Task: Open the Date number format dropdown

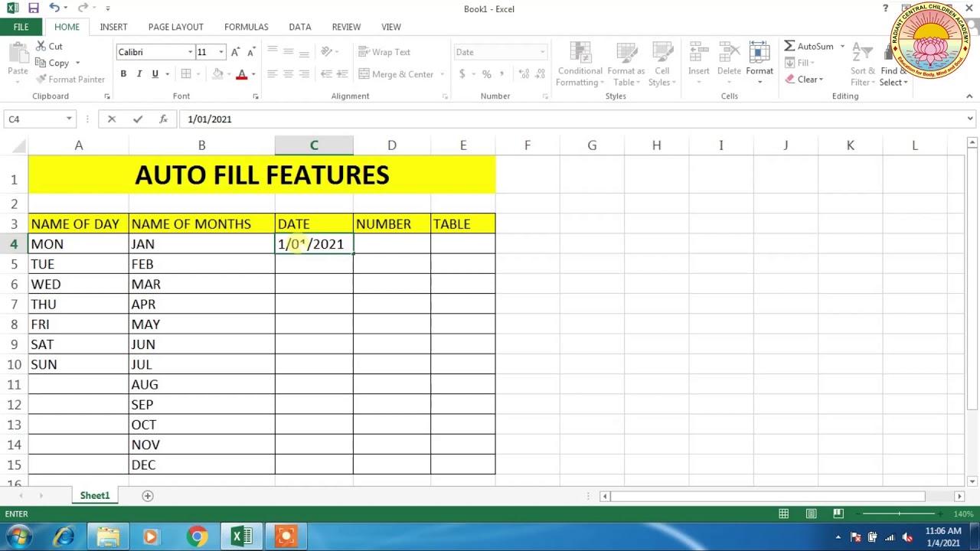Action: tap(542, 52)
